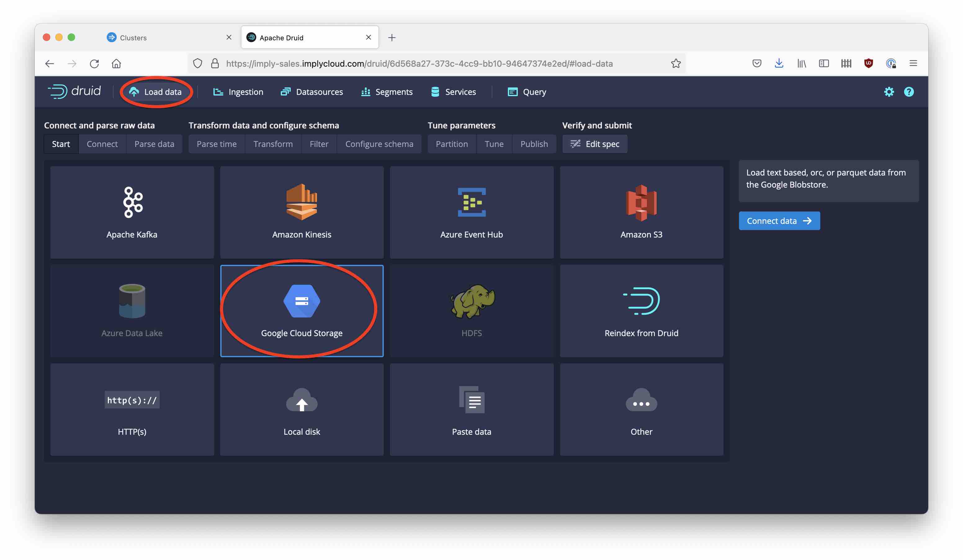
Task: Click the Connect data button
Action: pyautogui.click(x=779, y=221)
